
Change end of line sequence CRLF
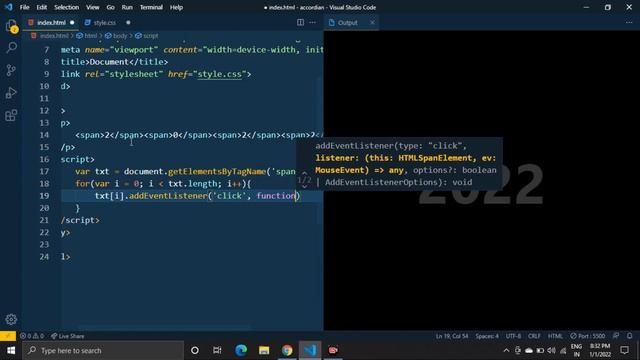point(534,336)
